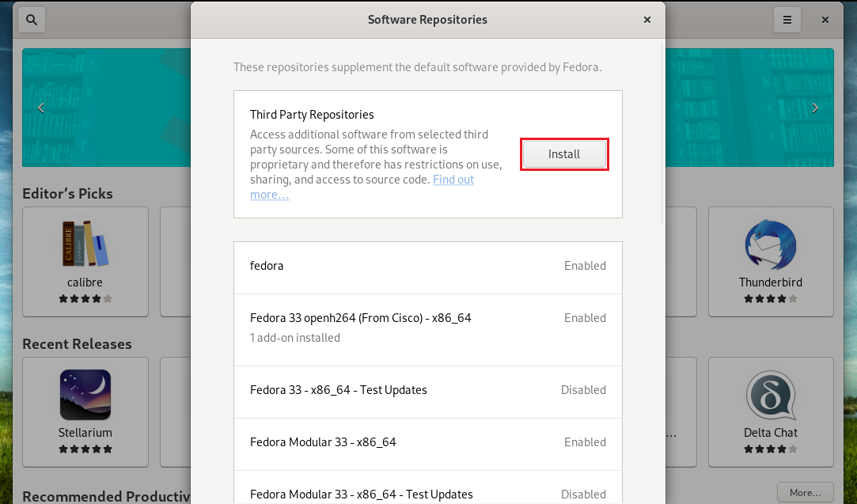Open the Find out more link
This screenshot has width=857, height=504.
[453, 180]
